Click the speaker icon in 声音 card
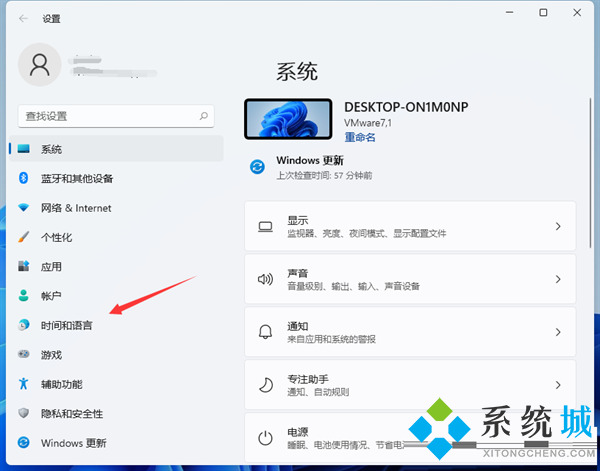Screen dimensions: 600x471 (265, 279)
